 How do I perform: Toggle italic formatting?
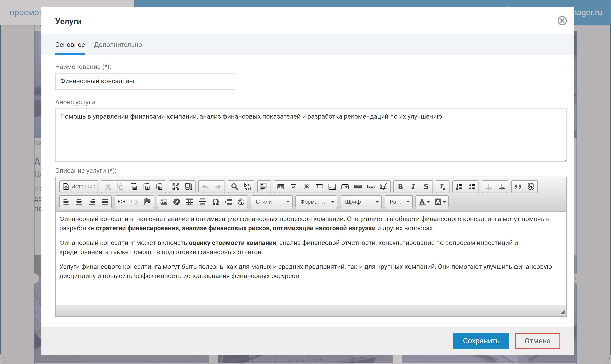pyautogui.click(x=413, y=186)
